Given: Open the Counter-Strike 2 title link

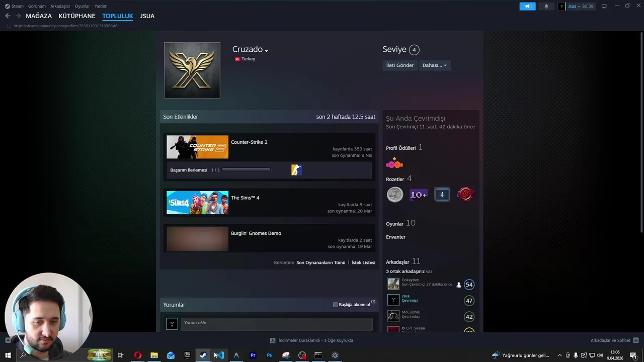Looking at the screenshot, I should 249,142.
